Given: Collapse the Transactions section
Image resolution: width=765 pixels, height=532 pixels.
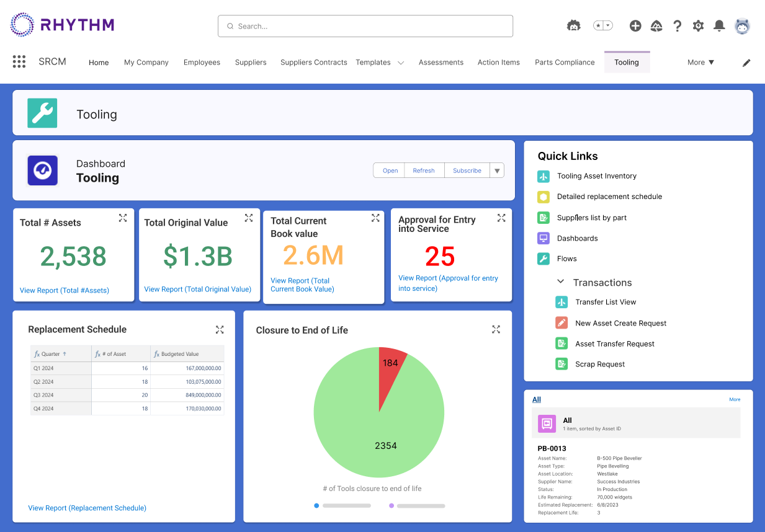Looking at the screenshot, I should coord(560,282).
